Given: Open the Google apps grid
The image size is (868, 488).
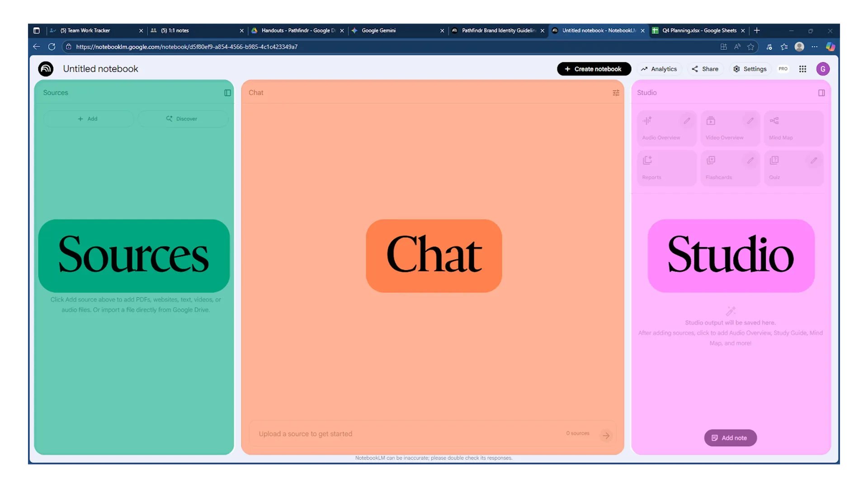Looking at the screenshot, I should click(x=802, y=69).
